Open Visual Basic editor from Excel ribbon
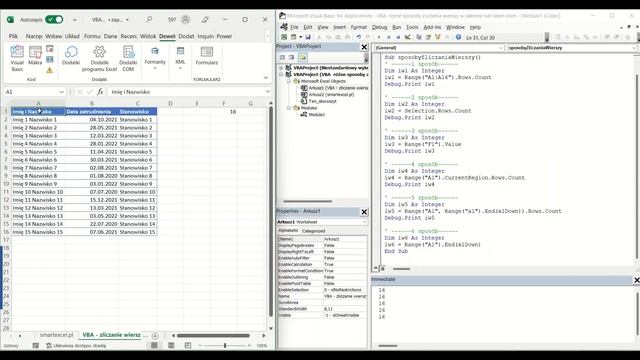 (17, 58)
